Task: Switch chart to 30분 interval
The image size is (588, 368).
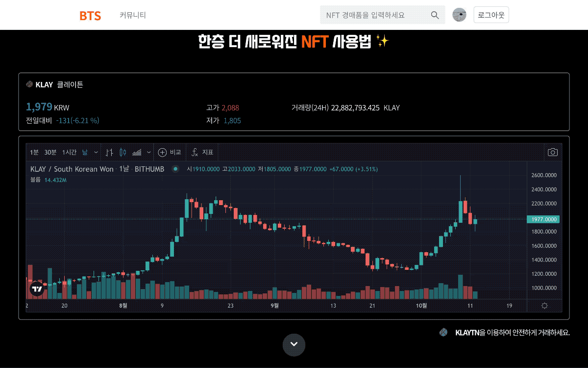Action: pos(50,152)
